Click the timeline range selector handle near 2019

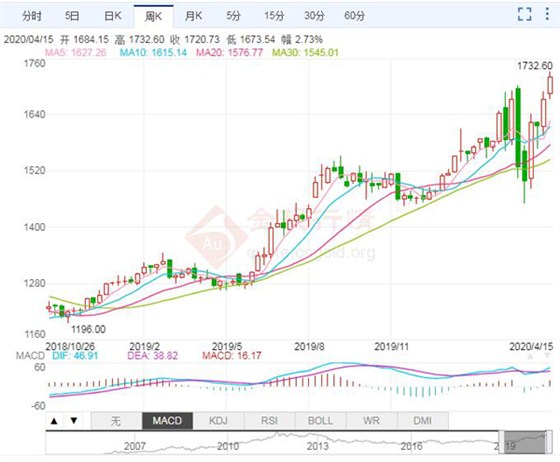[501, 442]
